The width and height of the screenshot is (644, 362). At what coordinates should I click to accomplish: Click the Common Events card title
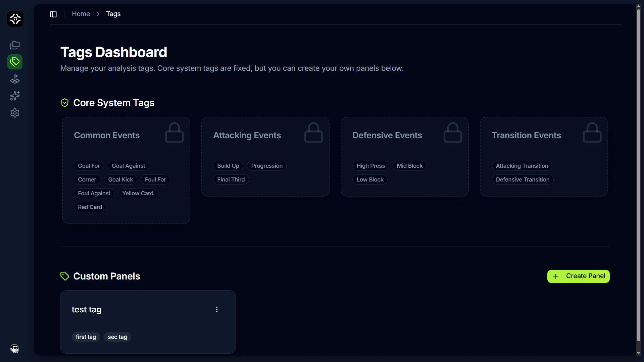tap(107, 135)
